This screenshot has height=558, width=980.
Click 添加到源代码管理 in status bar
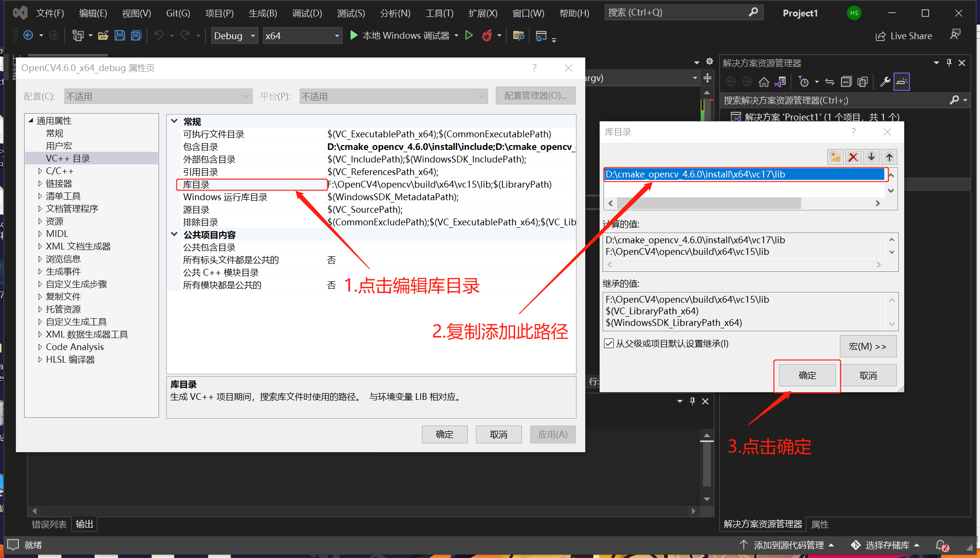pyautogui.click(x=788, y=545)
